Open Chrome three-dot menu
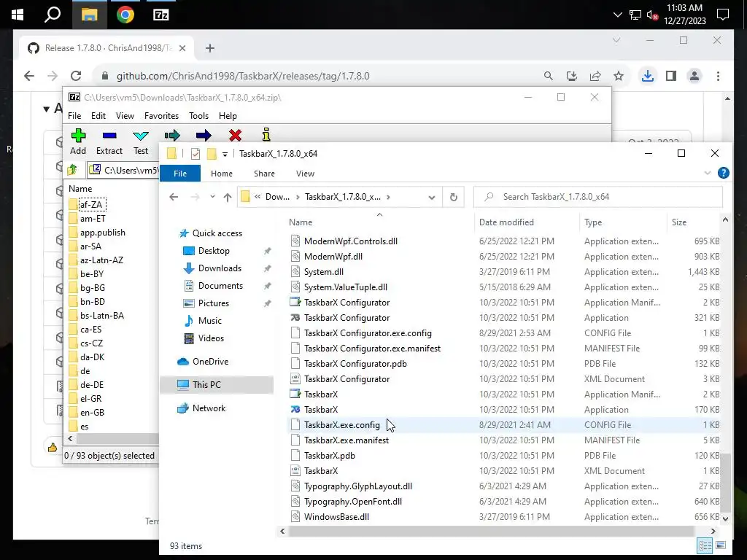The image size is (747, 560). click(718, 76)
